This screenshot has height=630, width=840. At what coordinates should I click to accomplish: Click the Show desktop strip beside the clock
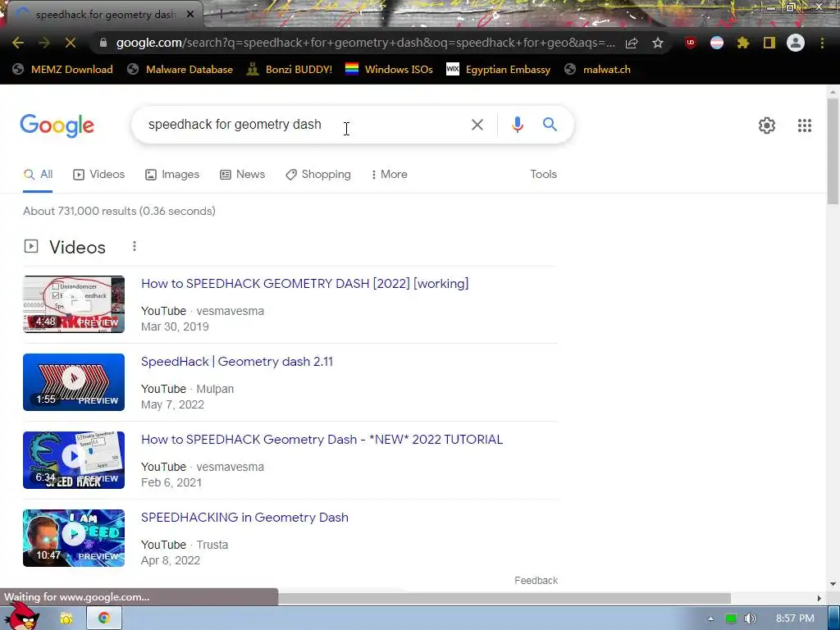[x=833, y=619]
